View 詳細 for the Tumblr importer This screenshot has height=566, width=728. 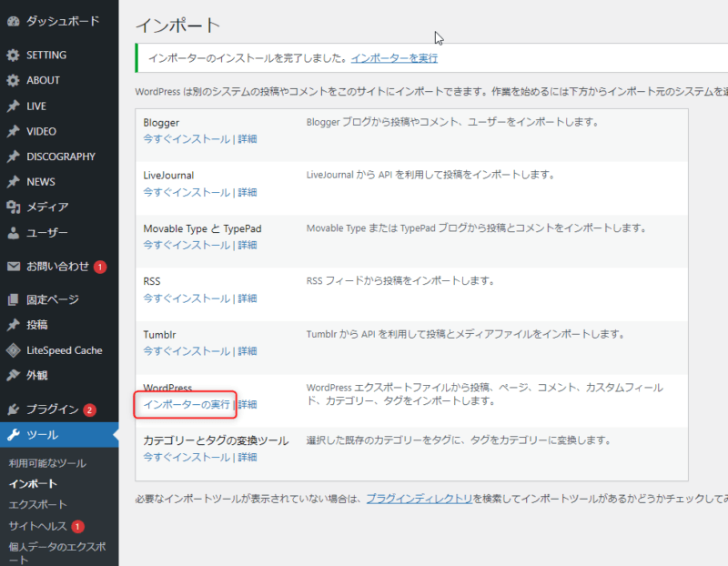pyautogui.click(x=248, y=351)
